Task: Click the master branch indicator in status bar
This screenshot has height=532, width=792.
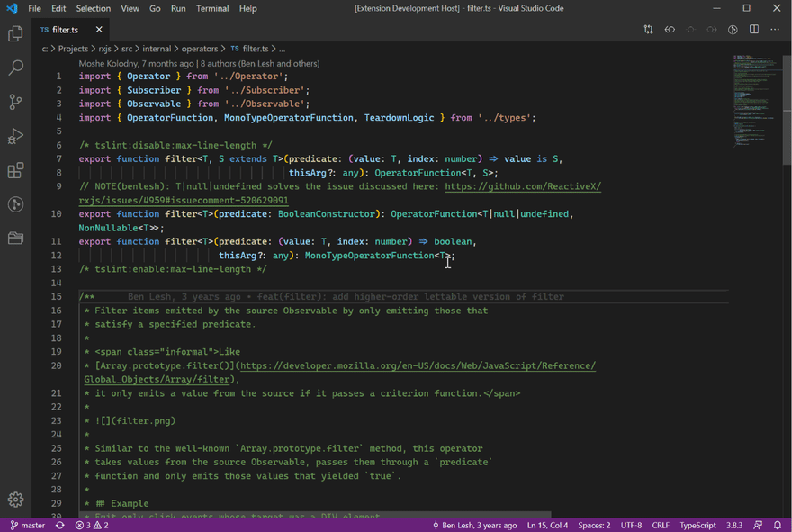Action: [x=28, y=526]
